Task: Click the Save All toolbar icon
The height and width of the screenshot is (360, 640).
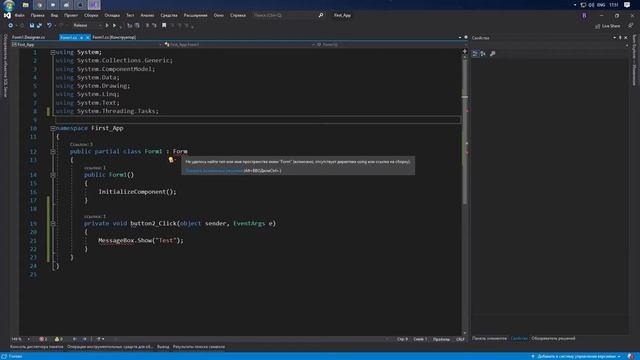Action: click(x=39, y=25)
